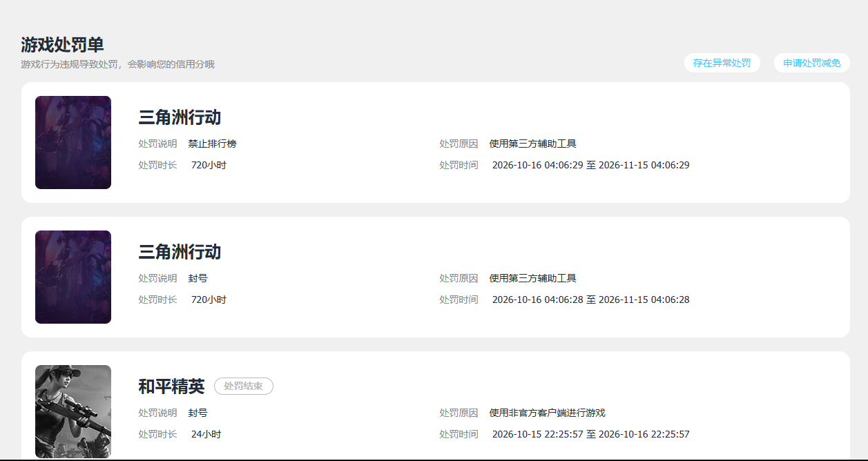Click 封号 description in 和平精英 card
This screenshot has height=461, width=868.
tap(197, 413)
